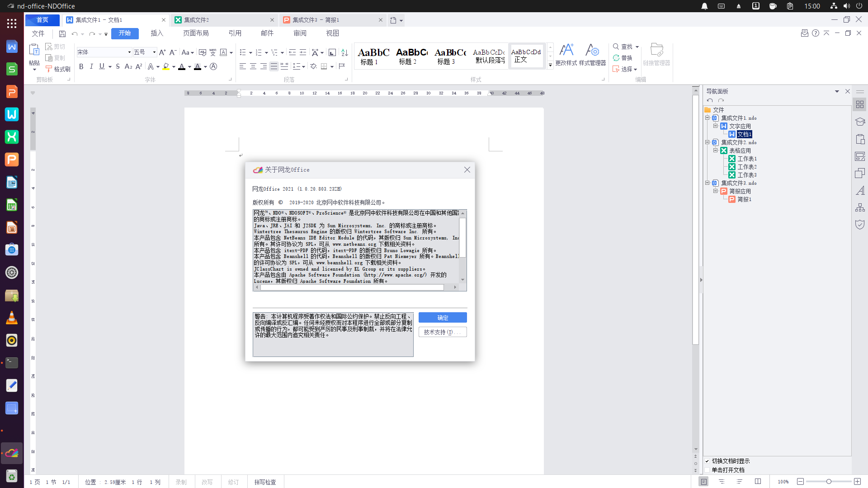Open the 文件 menu
Image resolution: width=868 pixels, height=488 pixels.
[x=38, y=33]
